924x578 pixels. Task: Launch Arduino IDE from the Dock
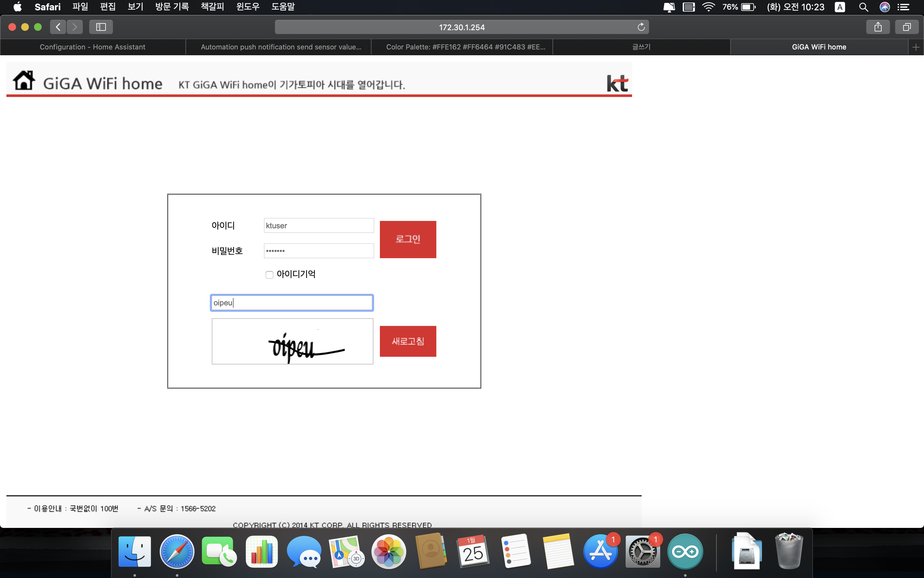coord(685,551)
